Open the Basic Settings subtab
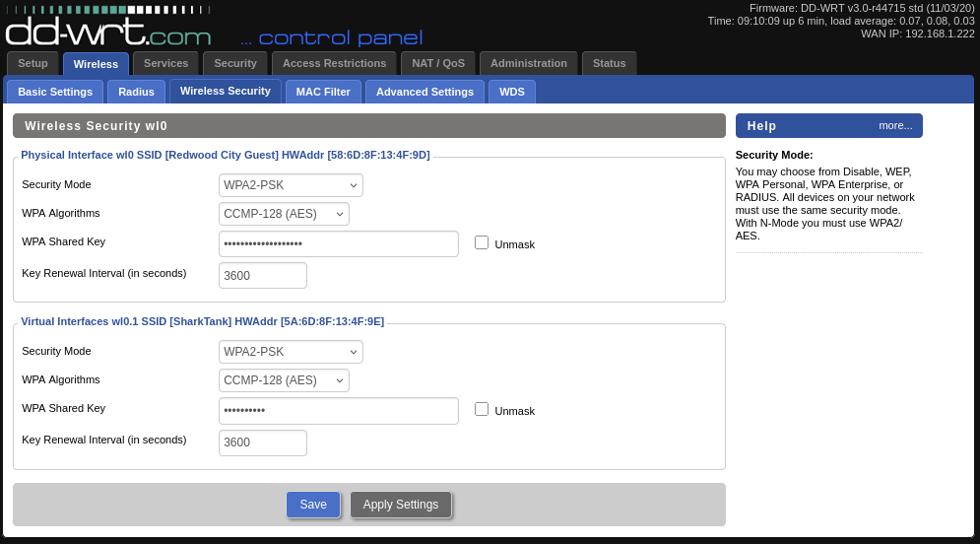980x544 pixels. 55,92
